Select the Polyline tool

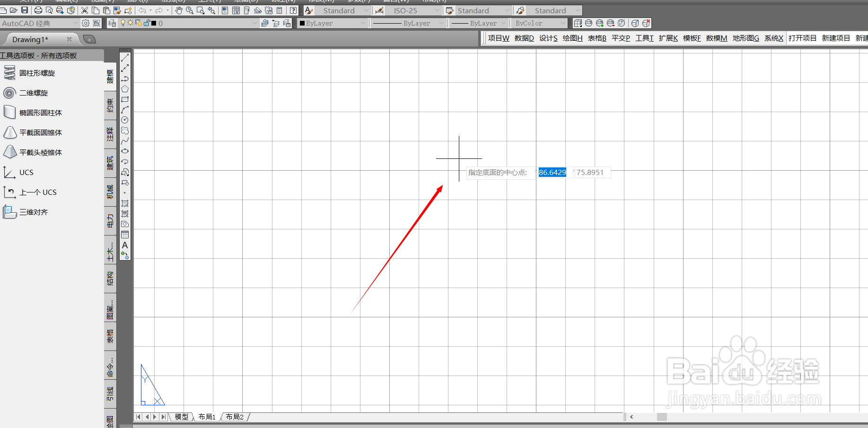pos(125,79)
